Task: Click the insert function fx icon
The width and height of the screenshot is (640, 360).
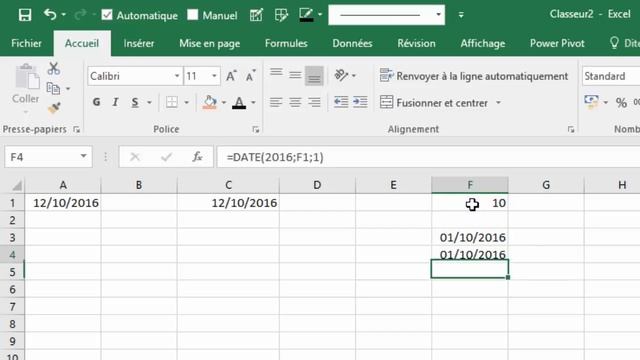Action: click(198, 157)
